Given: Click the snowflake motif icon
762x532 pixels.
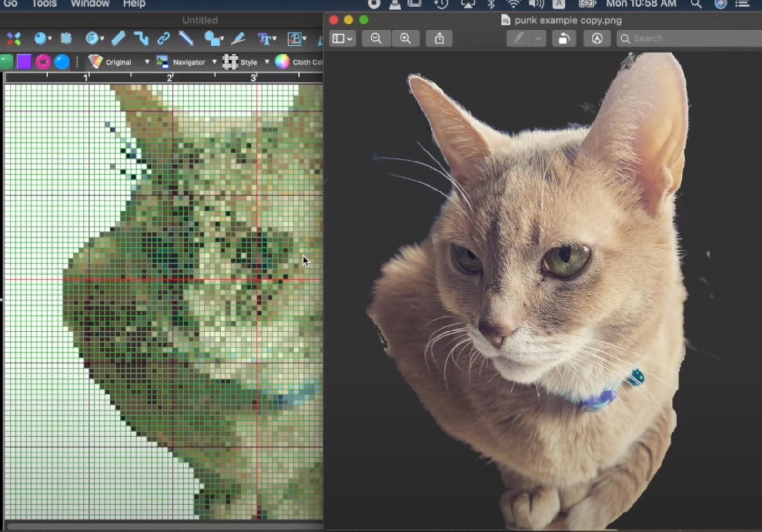Looking at the screenshot, I should 65,39.
